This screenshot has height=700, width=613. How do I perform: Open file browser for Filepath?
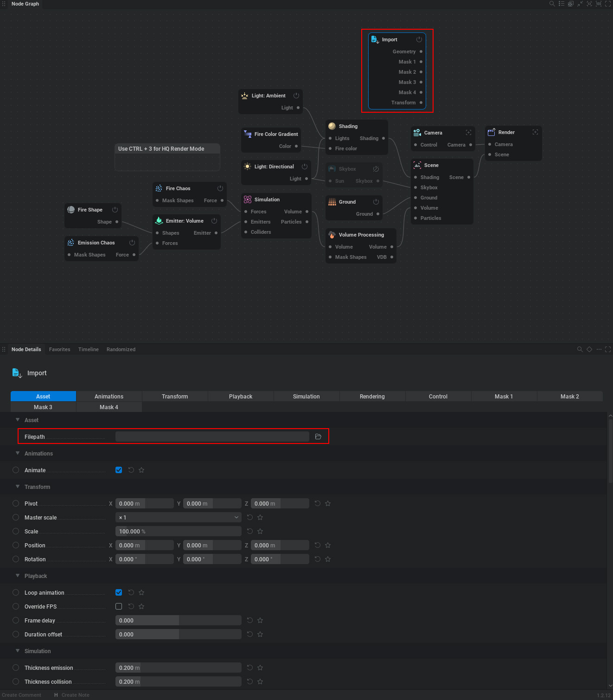click(318, 437)
